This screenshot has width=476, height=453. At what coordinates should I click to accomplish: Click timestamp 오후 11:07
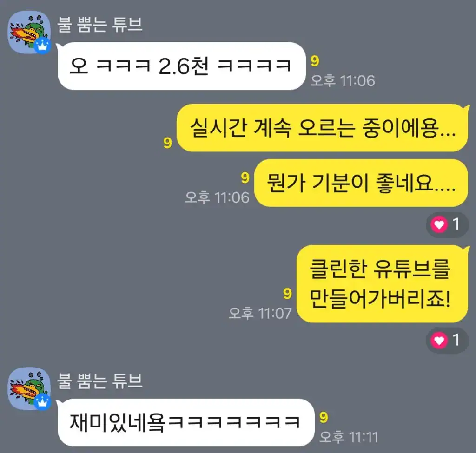[x=260, y=313]
